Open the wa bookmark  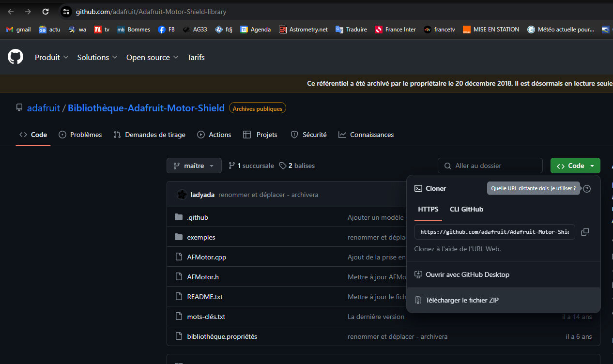click(77, 30)
